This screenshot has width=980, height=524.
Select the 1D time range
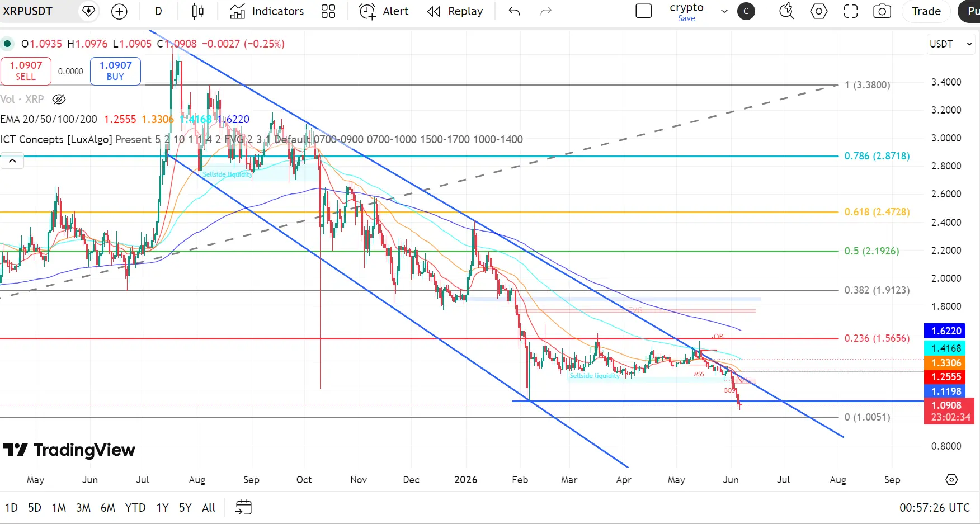pyautogui.click(x=11, y=508)
